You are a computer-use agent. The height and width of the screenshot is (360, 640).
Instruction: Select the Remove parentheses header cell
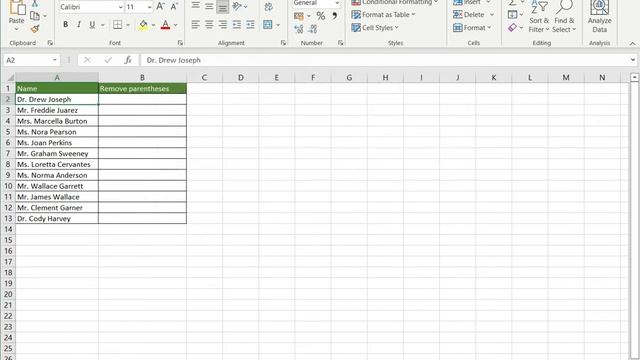[x=142, y=89]
